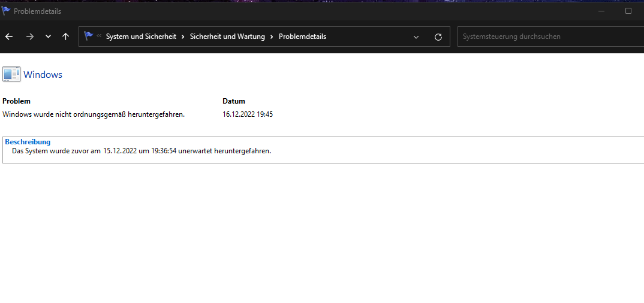Focus Systemsteuerung durchsuchen search field
This screenshot has width=644, height=303.
point(551,37)
